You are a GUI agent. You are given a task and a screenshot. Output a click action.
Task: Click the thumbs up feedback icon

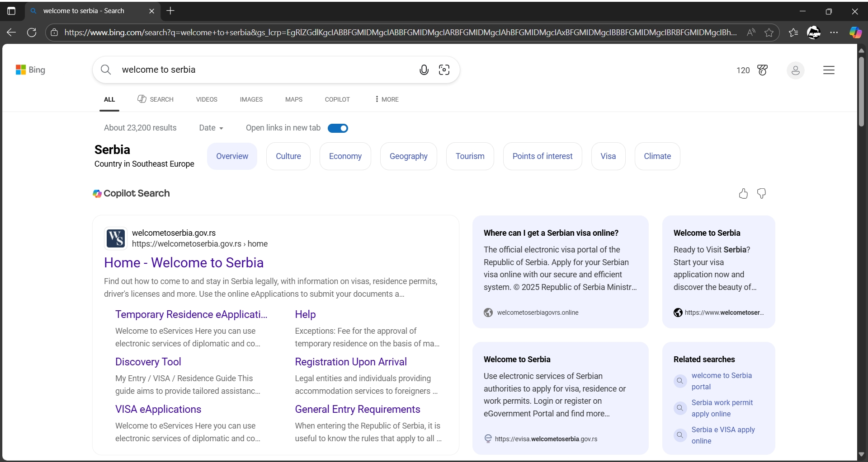click(x=743, y=194)
